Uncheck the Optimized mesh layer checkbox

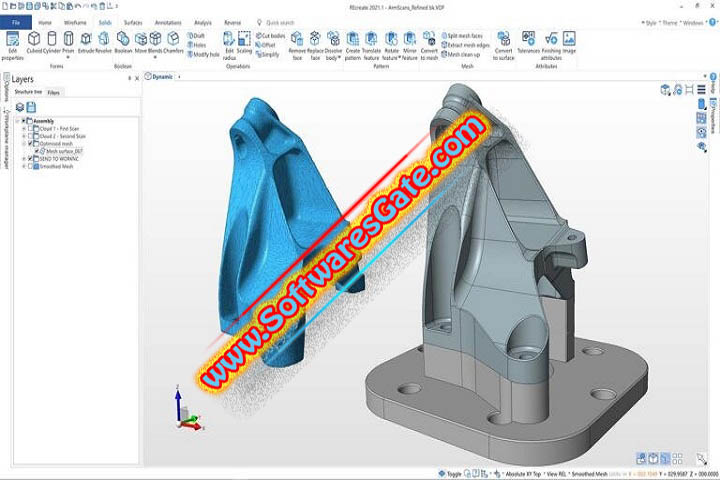[31, 144]
